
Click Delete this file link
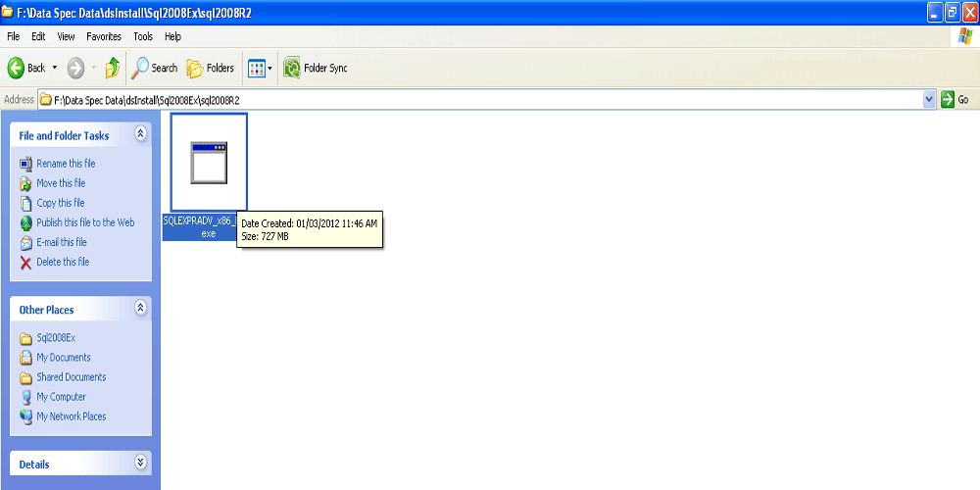pyautogui.click(x=63, y=262)
